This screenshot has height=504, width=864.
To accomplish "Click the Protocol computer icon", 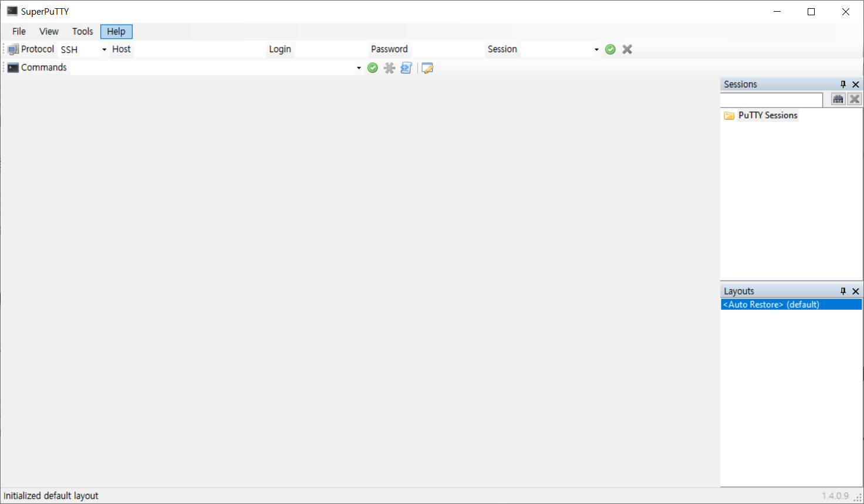I will [13, 49].
